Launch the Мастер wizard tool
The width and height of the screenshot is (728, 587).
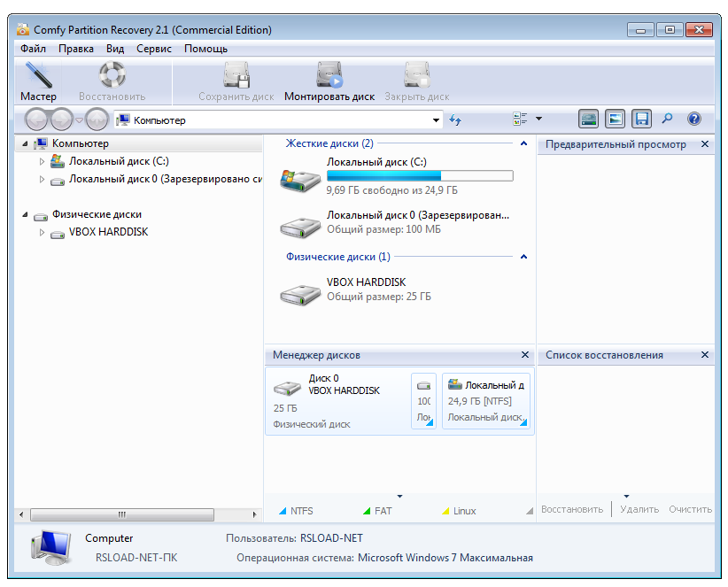coord(39,81)
